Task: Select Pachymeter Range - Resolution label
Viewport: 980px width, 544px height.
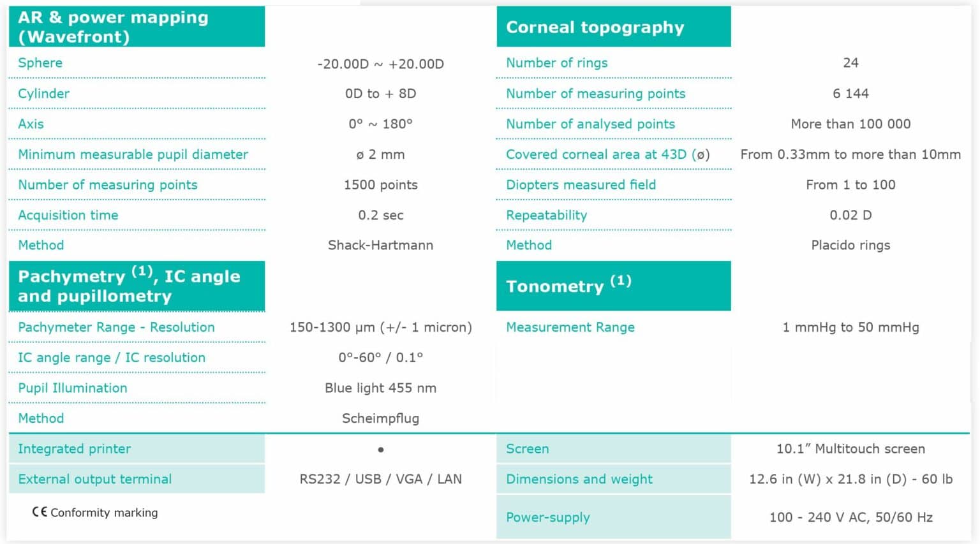Action: point(116,327)
